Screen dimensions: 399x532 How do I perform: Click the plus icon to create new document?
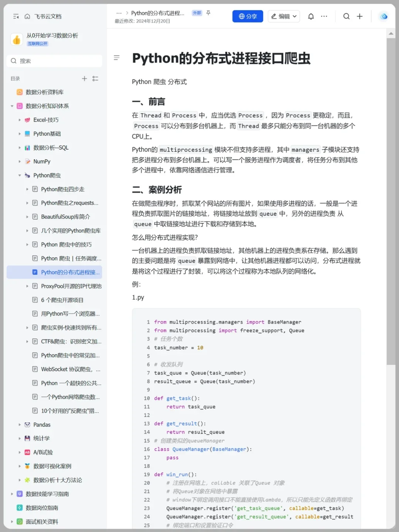359,16
